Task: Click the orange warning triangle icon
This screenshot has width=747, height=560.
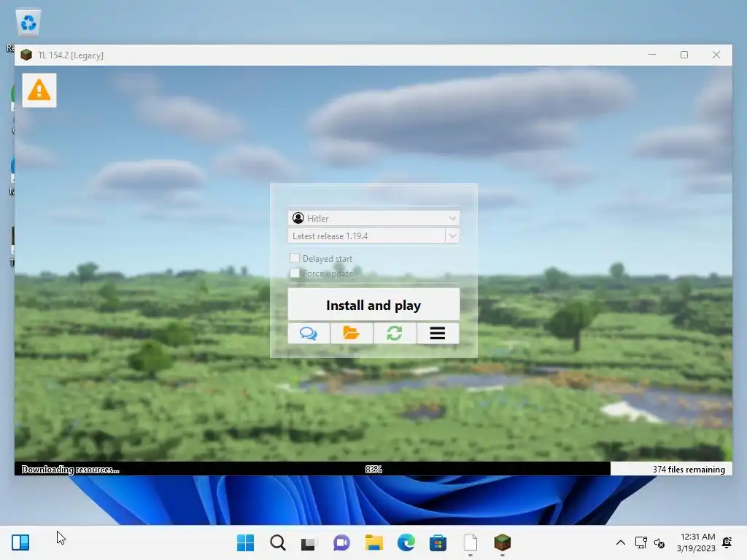Action: pos(39,90)
